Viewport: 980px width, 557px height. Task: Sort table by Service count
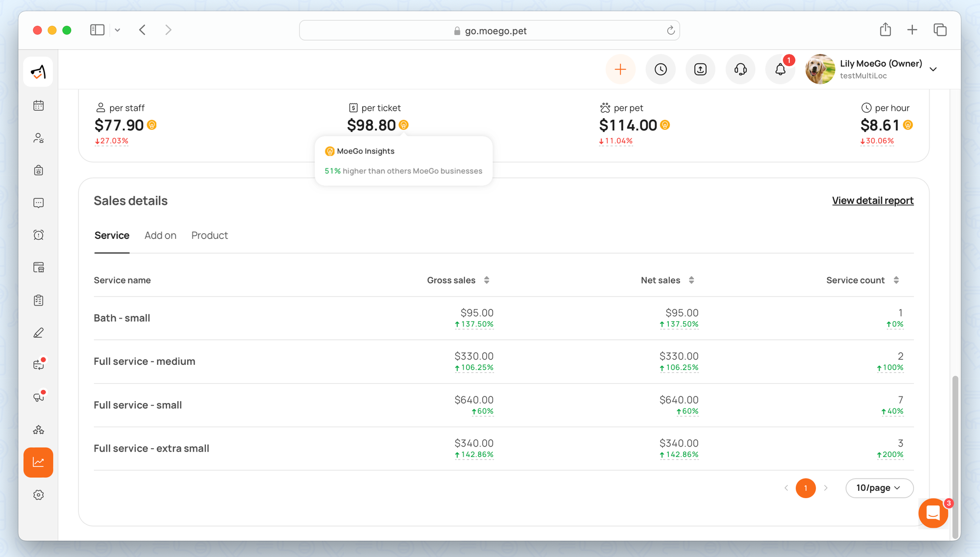pyautogui.click(x=896, y=280)
